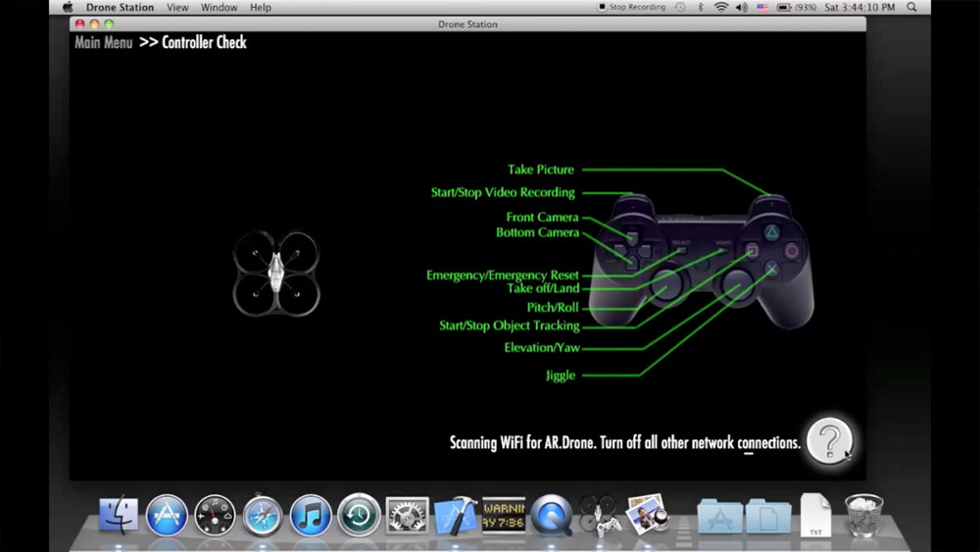This screenshot has width=980, height=552.
Task: Click the AR.Drone quadcopter image
Action: coord(276,273)
